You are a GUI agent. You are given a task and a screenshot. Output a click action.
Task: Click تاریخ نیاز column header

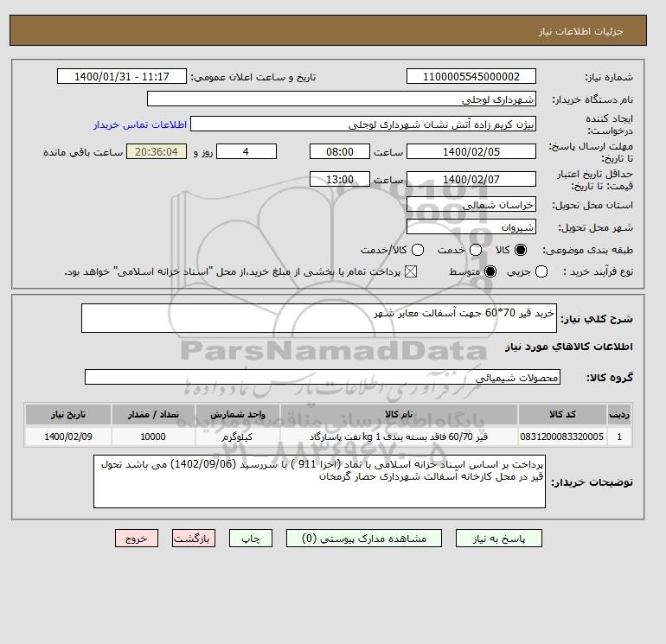68,414
